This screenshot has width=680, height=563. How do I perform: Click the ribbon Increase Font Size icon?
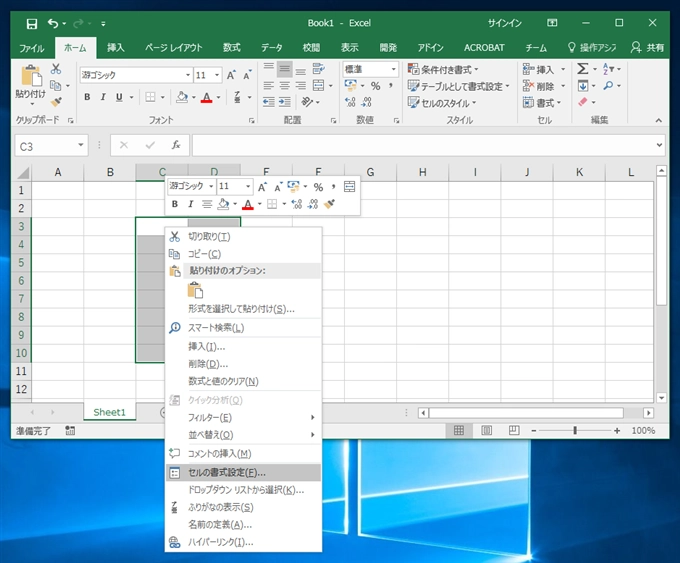(x=231, y=75)
